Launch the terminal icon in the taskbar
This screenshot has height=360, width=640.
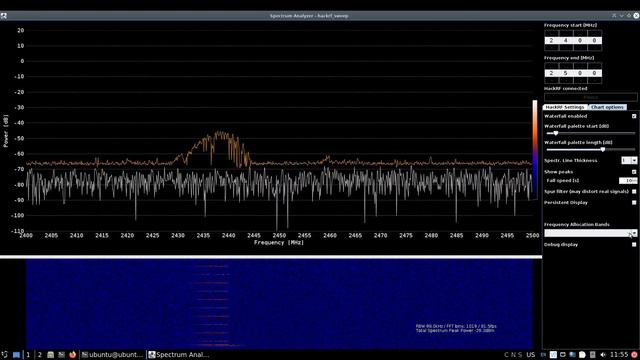61,355
